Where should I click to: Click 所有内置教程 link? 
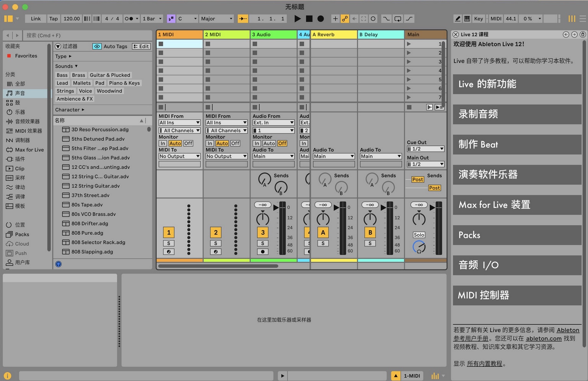coord(485,364)
